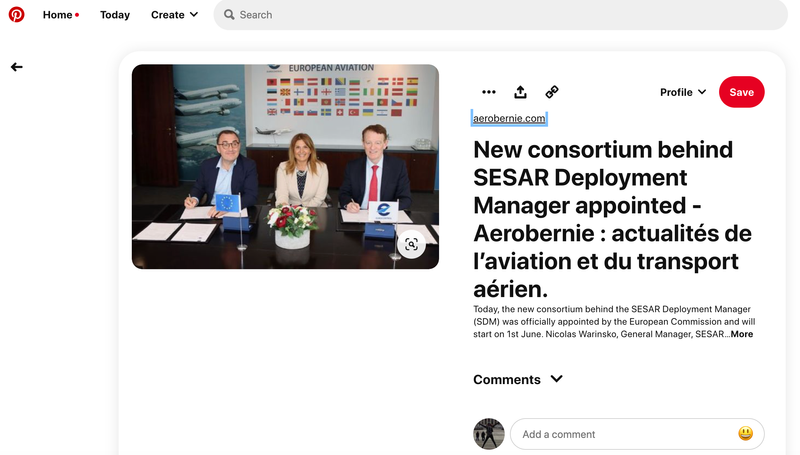Open visual search lens on pin image
The height and width of the screenshot is (455, 800).
(411, 244)
